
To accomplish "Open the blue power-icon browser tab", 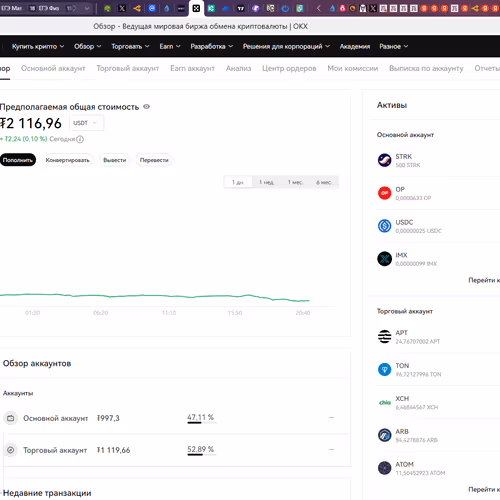I will click(285, 8).
